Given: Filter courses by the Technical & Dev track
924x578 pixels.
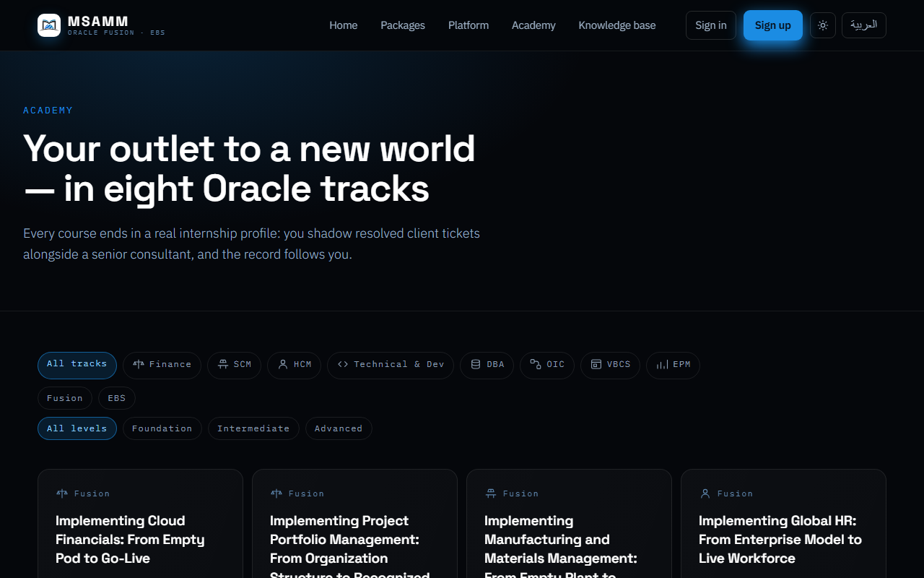Looking at the screenshot, I should point(391,365).
